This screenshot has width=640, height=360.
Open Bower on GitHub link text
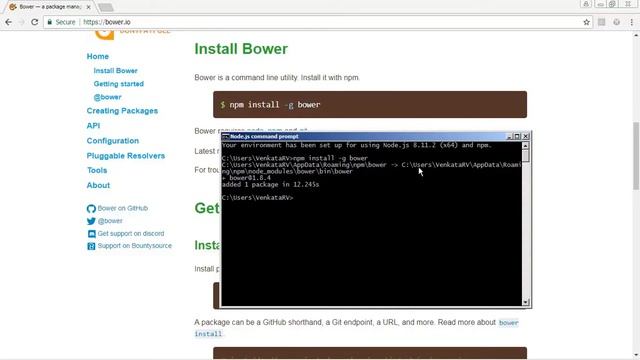click(x=122, y=208)
